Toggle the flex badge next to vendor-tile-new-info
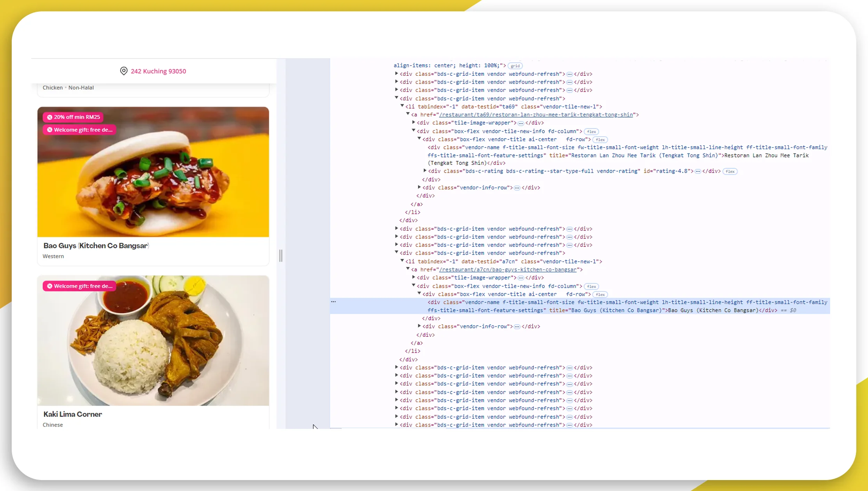 pyautogui.click(x=591, y=131)
